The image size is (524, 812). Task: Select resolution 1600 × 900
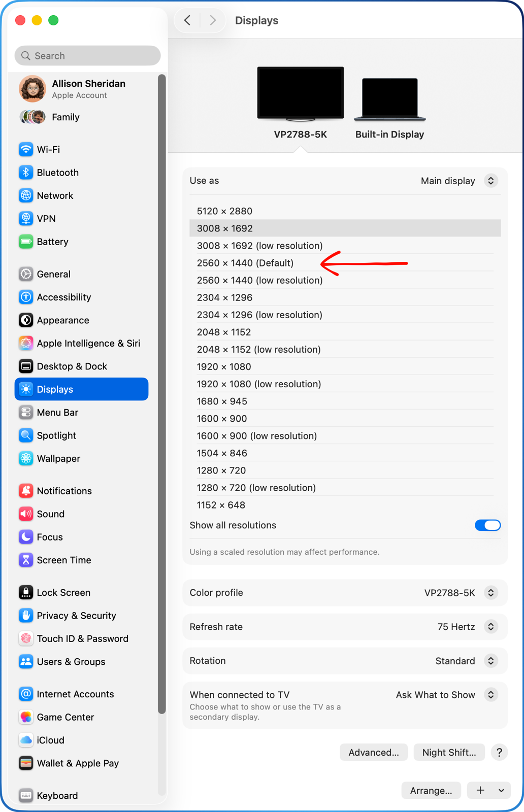[x=345, y=418]
